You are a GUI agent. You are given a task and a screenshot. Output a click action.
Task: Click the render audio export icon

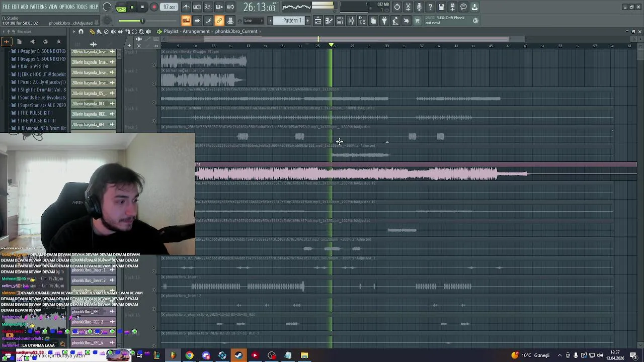pyautogui.click(x=452, y=7)
